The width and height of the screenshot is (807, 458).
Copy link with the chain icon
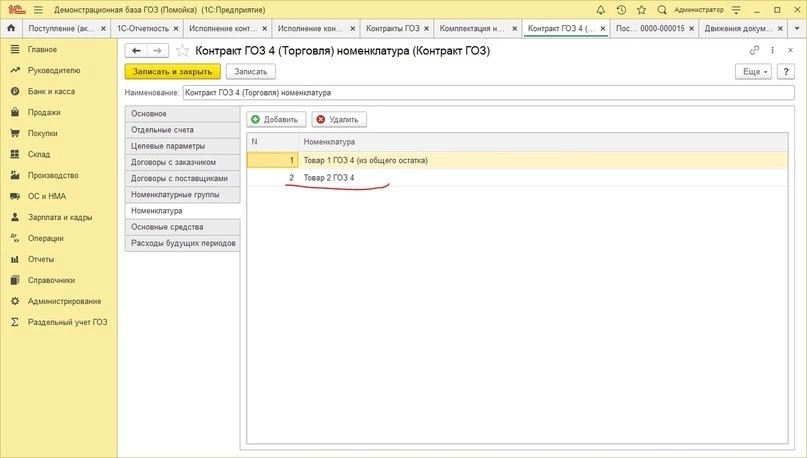pyautogui.click(x=755, y=50)
